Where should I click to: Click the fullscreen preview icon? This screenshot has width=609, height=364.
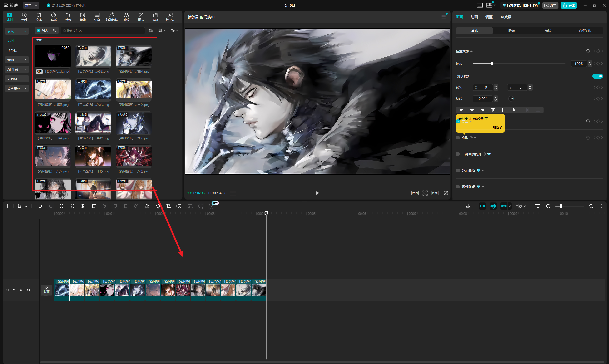click(446, 193)
